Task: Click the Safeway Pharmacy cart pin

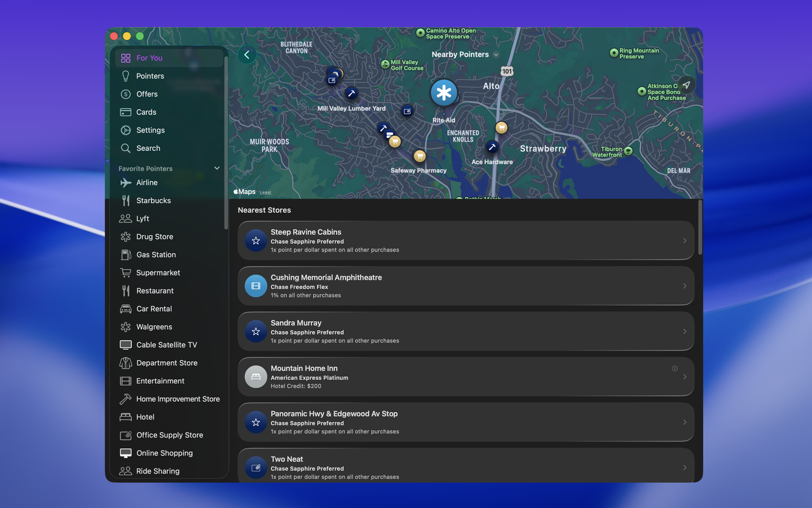Action: [x=420, y=156]
